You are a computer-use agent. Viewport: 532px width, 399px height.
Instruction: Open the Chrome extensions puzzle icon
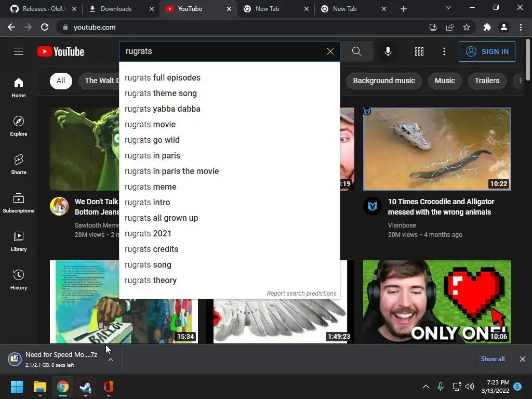[x=487, y=27]
